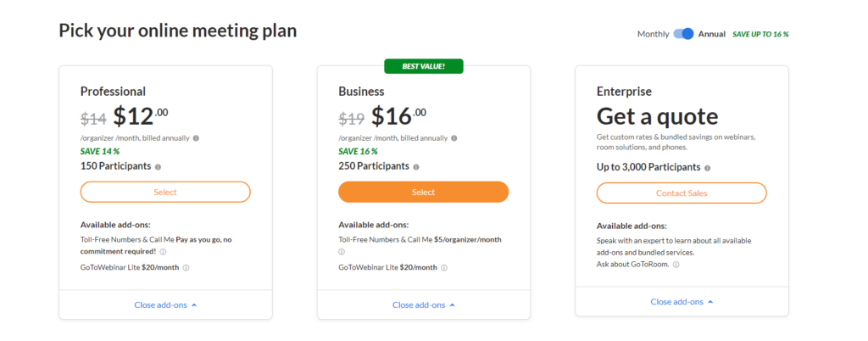Screen dimensions: 868x341
Task: Collapse add-ons in the Business plan card
Action: pos(424,305)
